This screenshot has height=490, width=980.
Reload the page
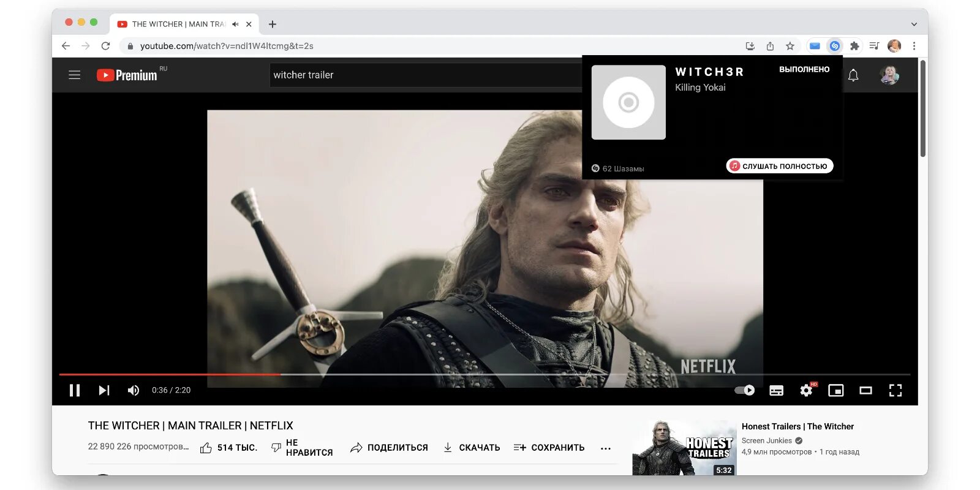click(x=105, y=46)
